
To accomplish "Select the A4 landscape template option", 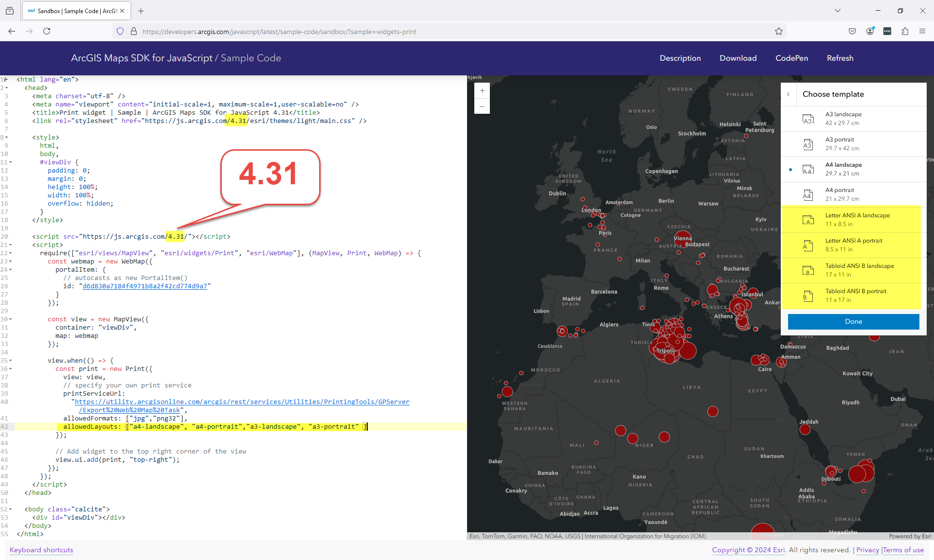I will point(854,169).
